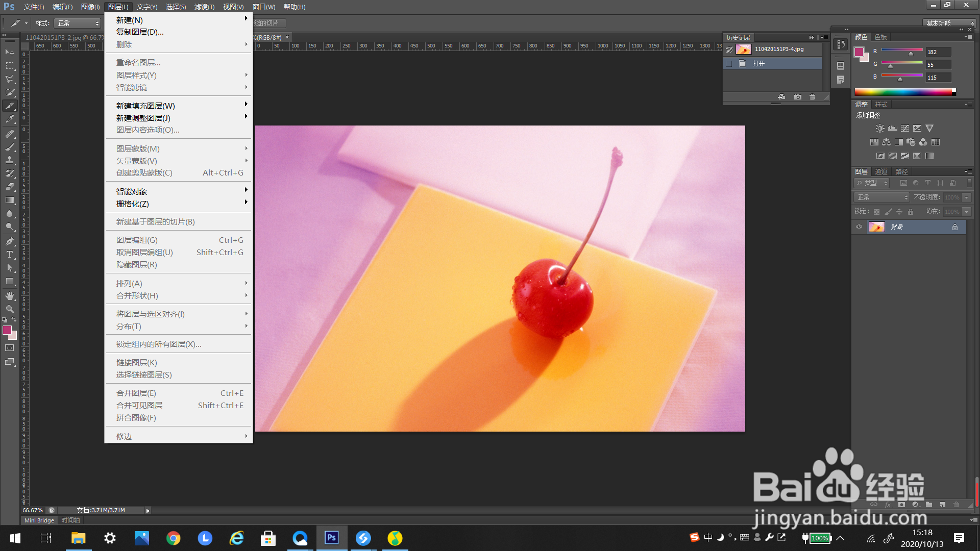
Task: Open the layer blend mode 正常 dropdown
Action: click(x=881, y=197)
